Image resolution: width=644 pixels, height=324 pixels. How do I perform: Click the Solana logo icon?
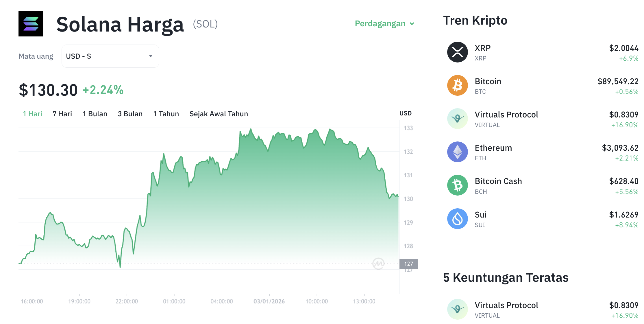pyautogui.click(x=31, y=24)
